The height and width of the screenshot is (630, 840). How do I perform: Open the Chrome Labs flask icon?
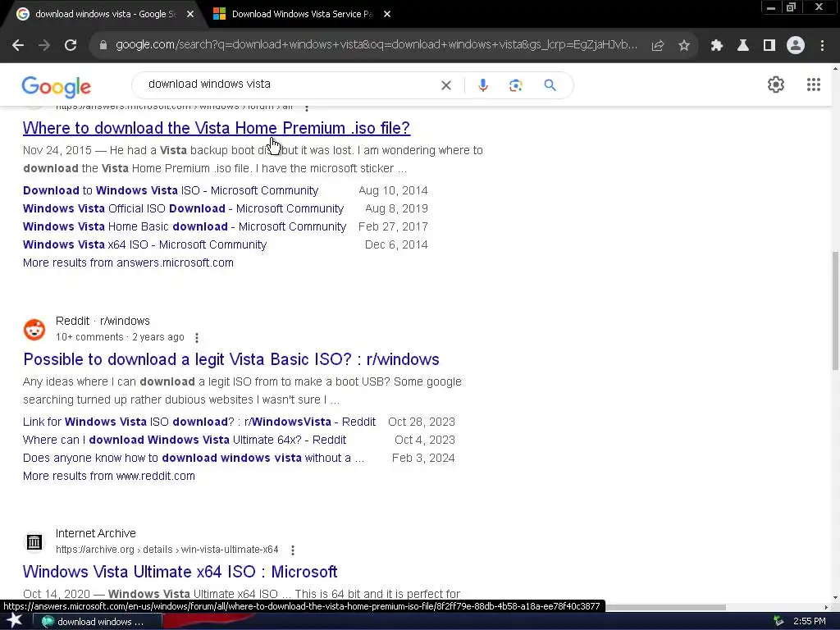743,46
